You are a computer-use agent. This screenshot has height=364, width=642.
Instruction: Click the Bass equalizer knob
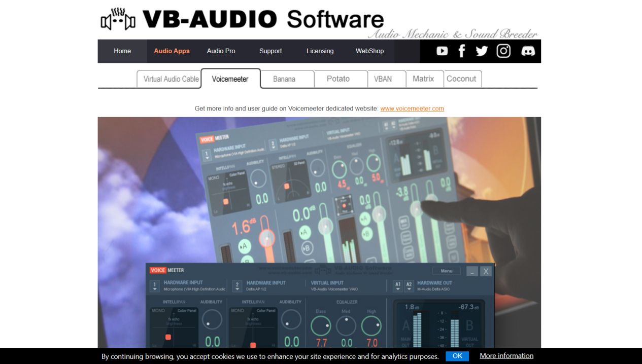point(321,326)
